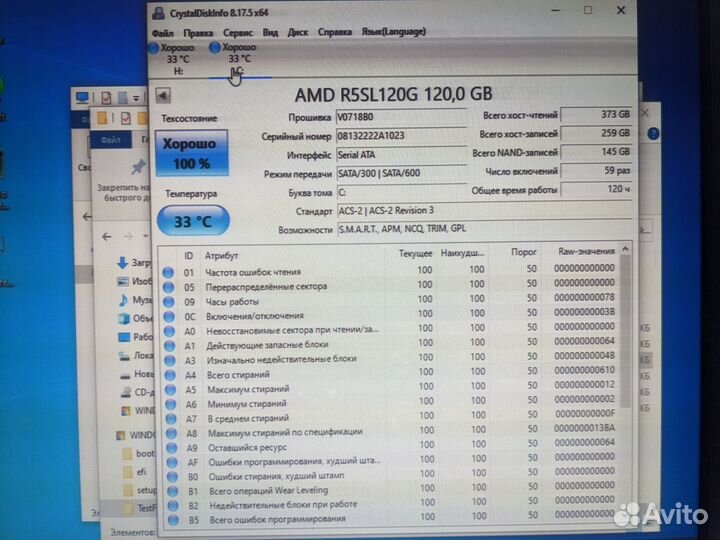The height and width of the screenshot is (540, 720).
Task: Open the Файл menu in CrystalDiskInfo
Action: pyautogui.click(x=163, y=33)
